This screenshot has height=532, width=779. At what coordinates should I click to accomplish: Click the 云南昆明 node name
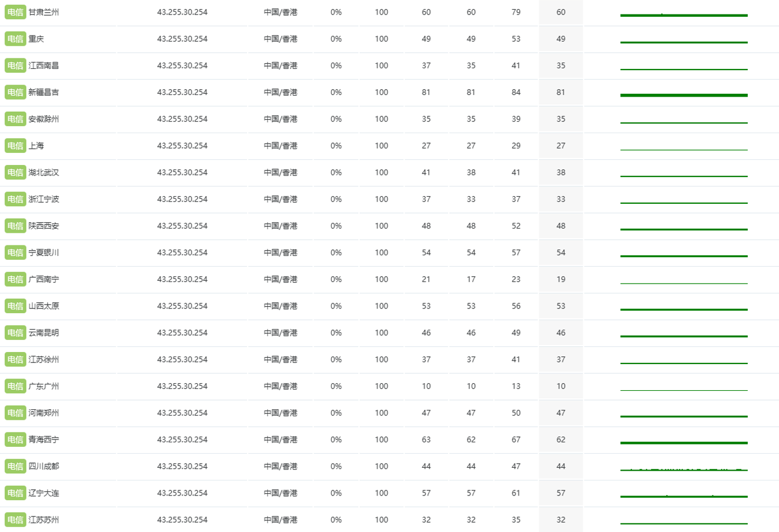(x=44, y=333)
